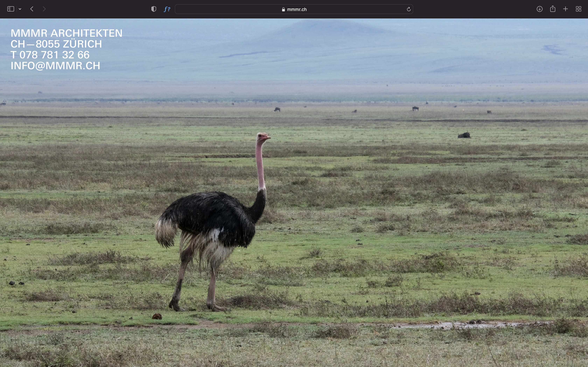The image size is (588, 367).
Task: Click the ostrich's head
Action: click(x=263, y=137)
